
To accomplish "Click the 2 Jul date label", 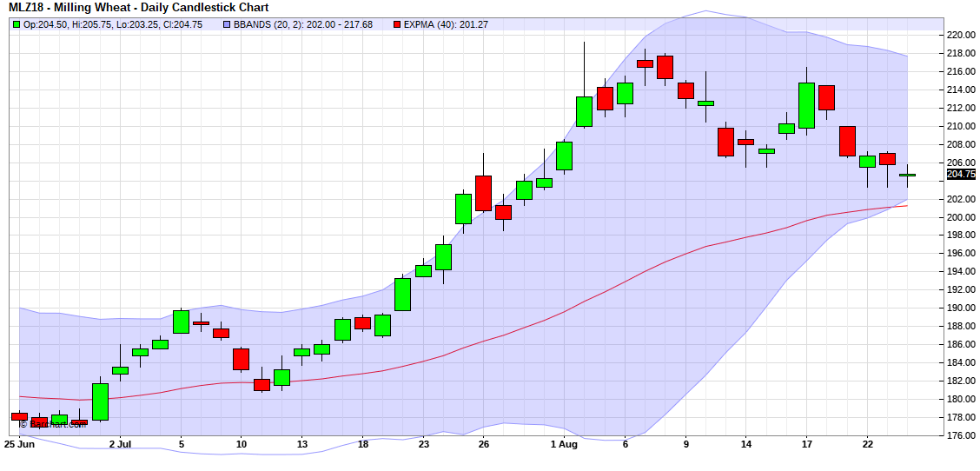I will [x=119, y=444].
